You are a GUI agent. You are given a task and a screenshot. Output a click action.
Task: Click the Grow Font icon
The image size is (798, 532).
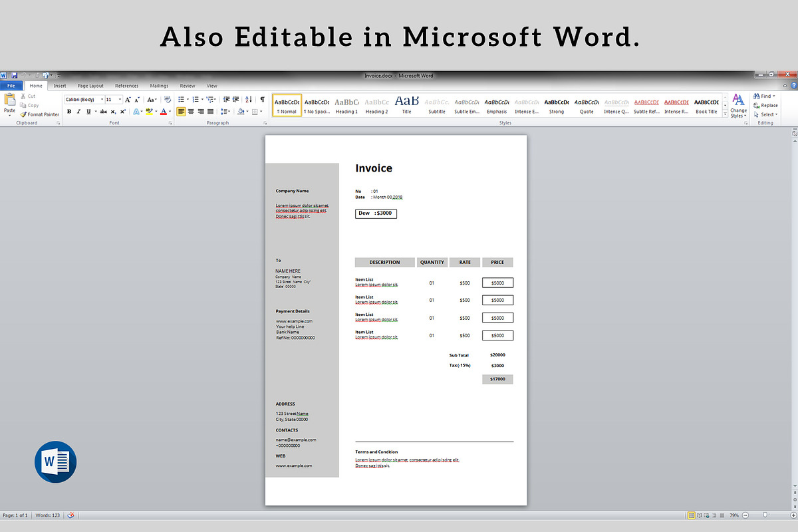point(128,100)
